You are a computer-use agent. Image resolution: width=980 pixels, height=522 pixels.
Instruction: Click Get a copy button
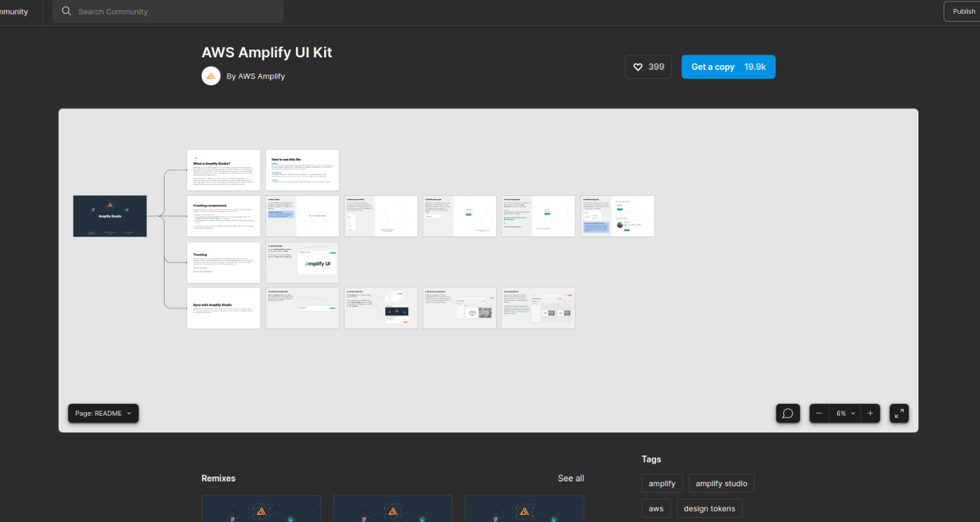pos(728,67)
